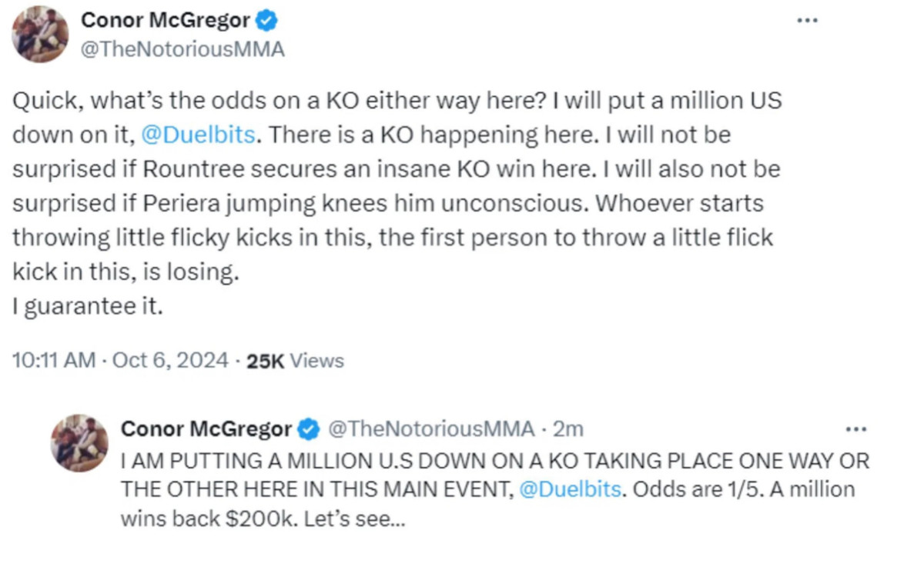View the 25K Views count
This screenshot has width=924, height=567.
pyautogui.click(x=295, y=360)
